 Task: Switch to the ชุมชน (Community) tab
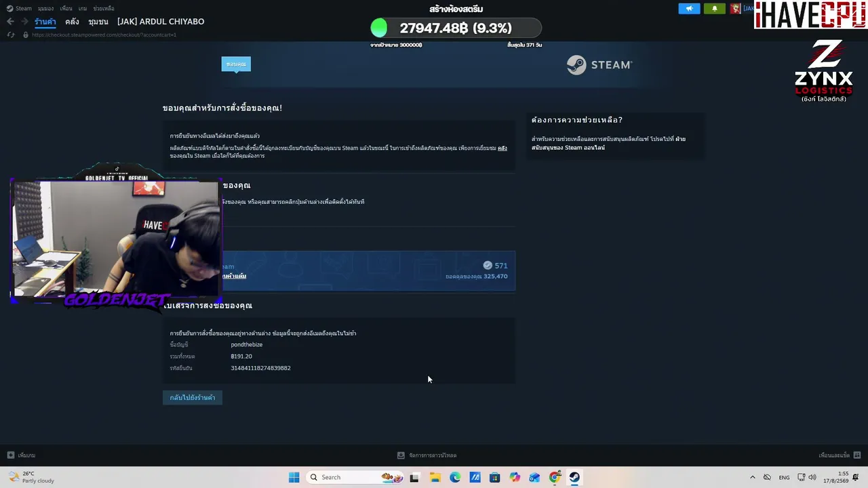click(98, 22)
